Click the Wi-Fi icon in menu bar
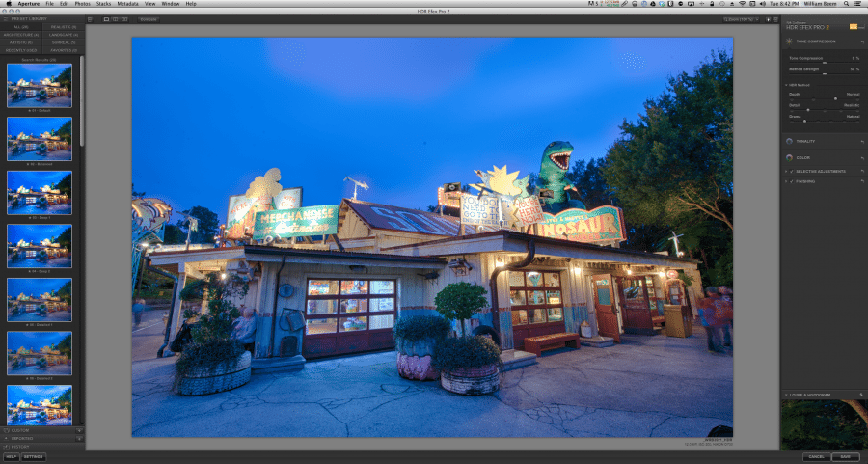 click(x=743, y=3)
